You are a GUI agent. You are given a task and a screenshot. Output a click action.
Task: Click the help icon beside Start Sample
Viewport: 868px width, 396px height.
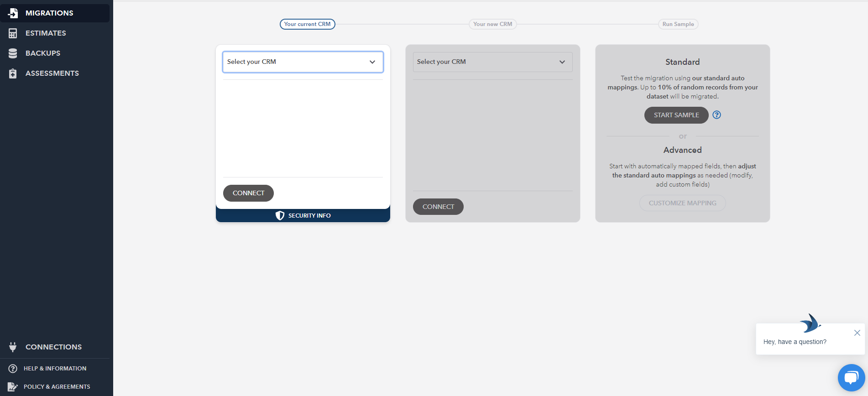717,115
